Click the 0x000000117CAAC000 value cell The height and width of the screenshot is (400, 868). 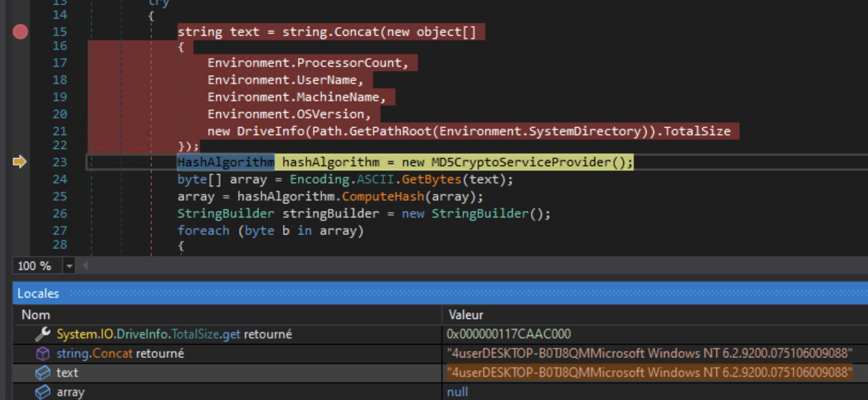tap(508, 334)
